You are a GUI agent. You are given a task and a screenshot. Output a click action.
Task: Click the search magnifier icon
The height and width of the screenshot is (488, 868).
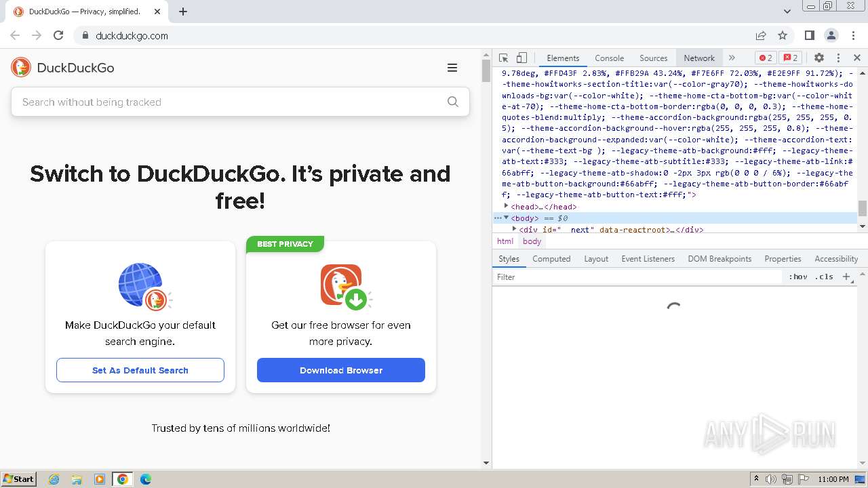pyautogui.click(x=453, y=102)
